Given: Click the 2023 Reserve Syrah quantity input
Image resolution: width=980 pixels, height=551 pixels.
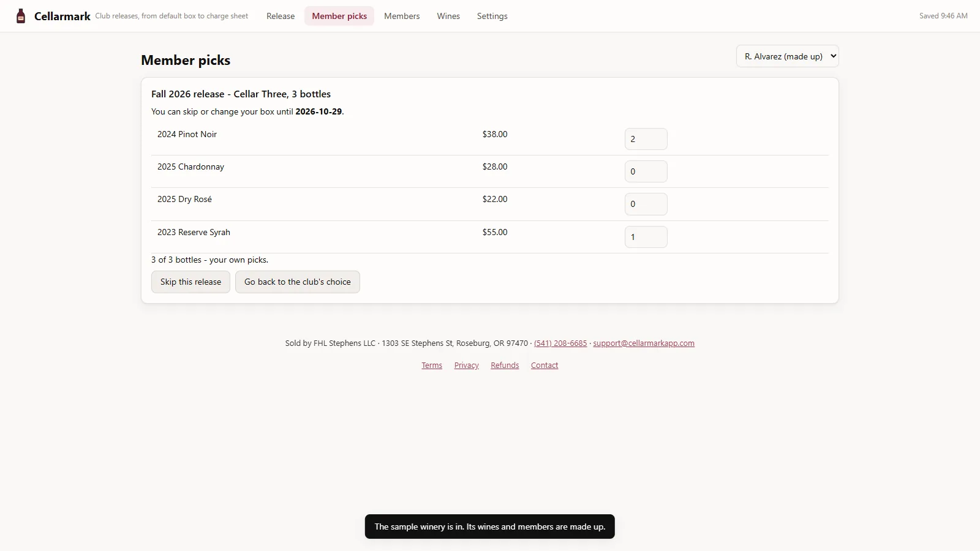Looking at the screenshot, I should [x=646, y=237].
